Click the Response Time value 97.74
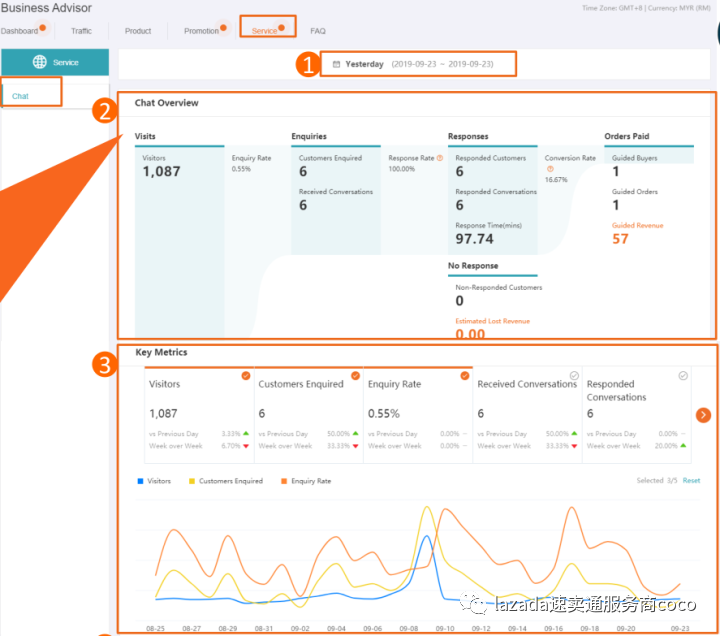The image size is (720, 636). pyautogui.click(x=474, y=239)
